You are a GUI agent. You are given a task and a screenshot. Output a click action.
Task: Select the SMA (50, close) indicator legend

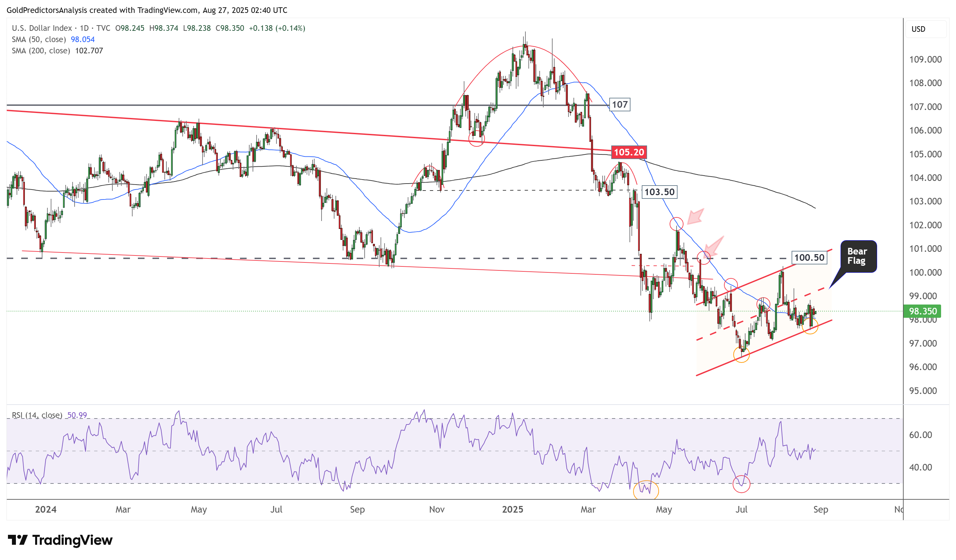[x=39, y=39]
